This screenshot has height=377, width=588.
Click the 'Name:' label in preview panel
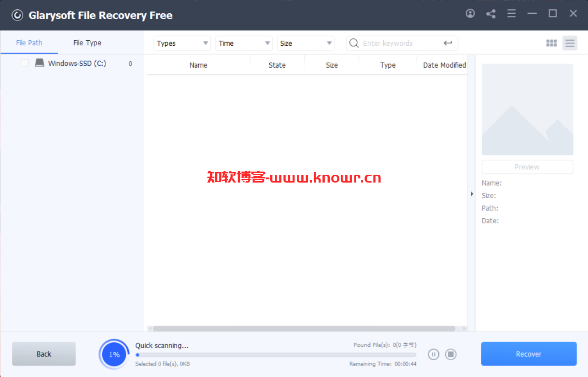pyautogui.click(x=491, y=183)
